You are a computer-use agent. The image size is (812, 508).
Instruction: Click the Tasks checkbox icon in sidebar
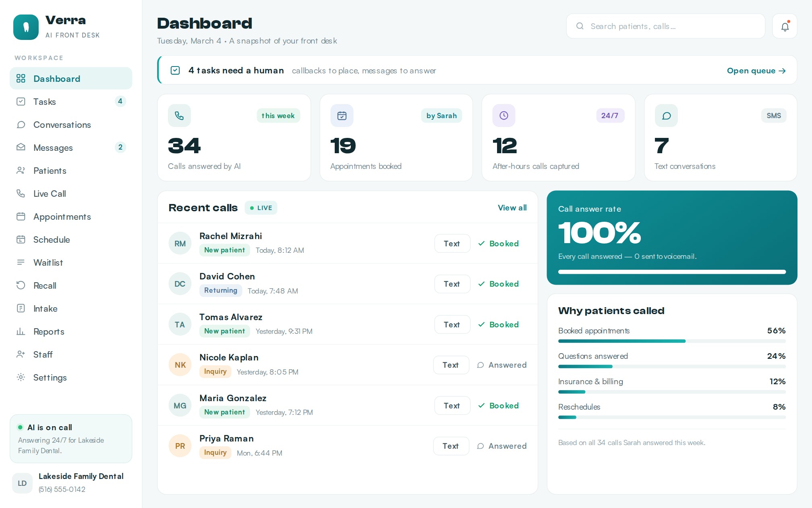(21, 102)
